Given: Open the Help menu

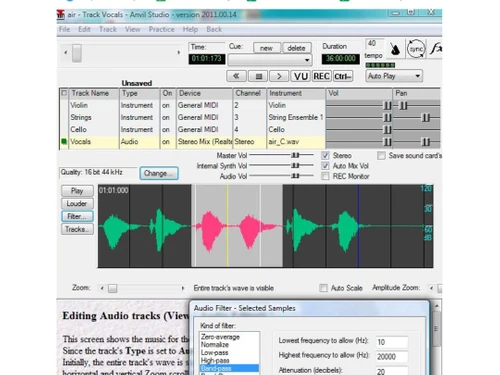Looking at the screenshot, I should pos(190,29).
